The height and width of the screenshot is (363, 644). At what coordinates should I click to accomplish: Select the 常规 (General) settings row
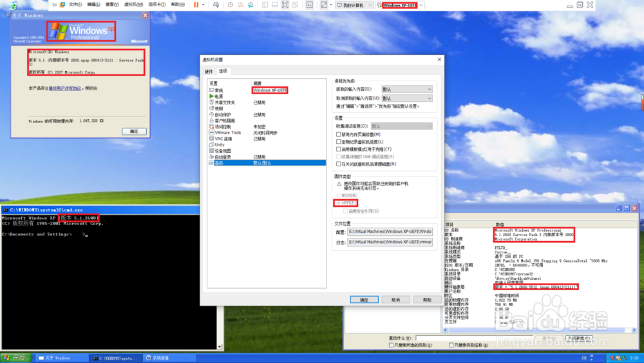tap(267, 90)
